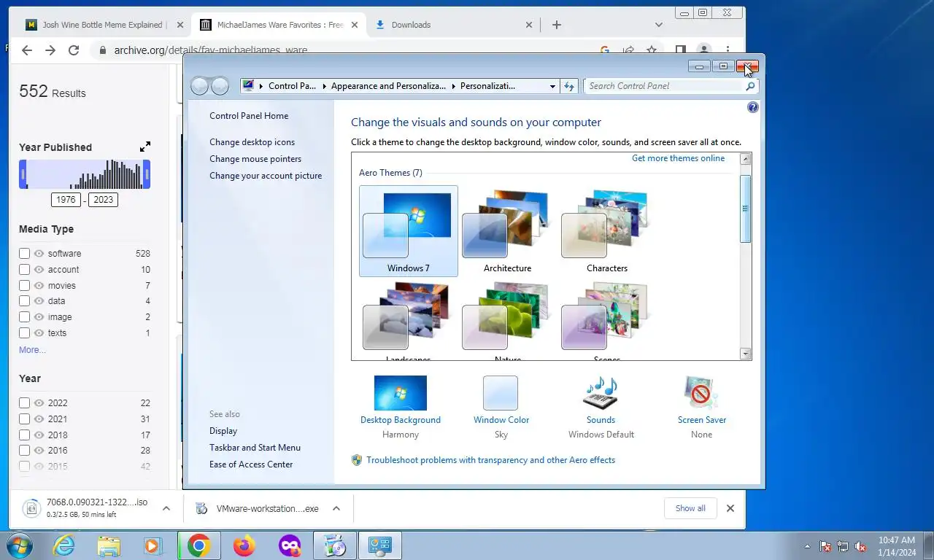The width and height of the screenshot is (934, 560).
Task: Click the muted volume tray icon
Action: point(860,546)
